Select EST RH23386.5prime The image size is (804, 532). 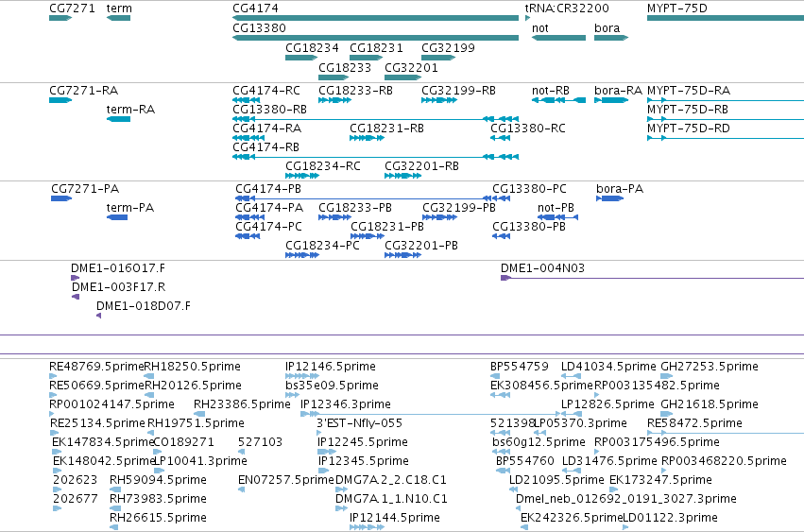[199, 414]
